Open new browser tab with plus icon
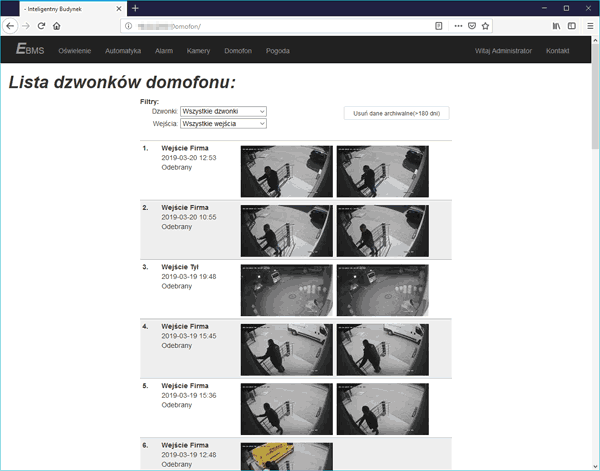The image size is (600, 471). click(135, 8)
